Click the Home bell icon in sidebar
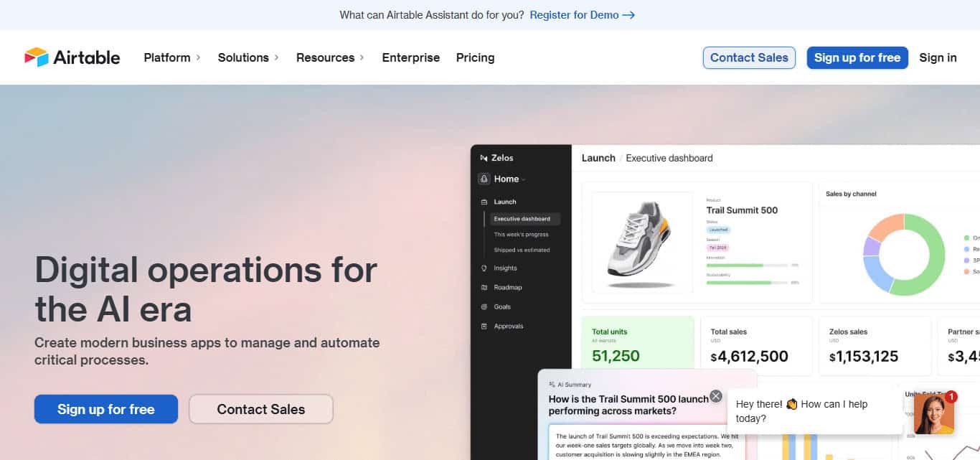Viewport: 980px width, 460px height. click(484, 179)
